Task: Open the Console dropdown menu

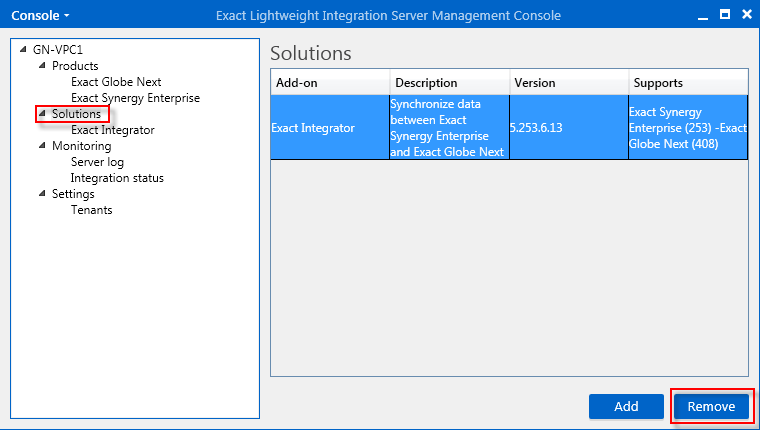Action: click(40, 16)
